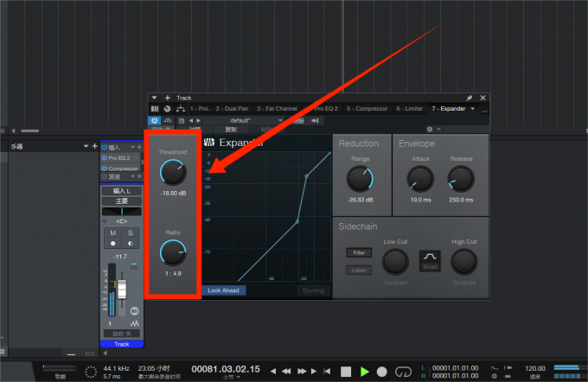Click the Release knob
This screenshot has height=382, width=588.
point(461,179)
